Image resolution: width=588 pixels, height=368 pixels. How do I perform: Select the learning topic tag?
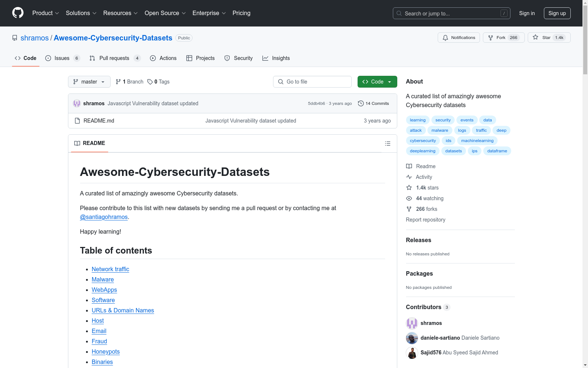(417, 120)
